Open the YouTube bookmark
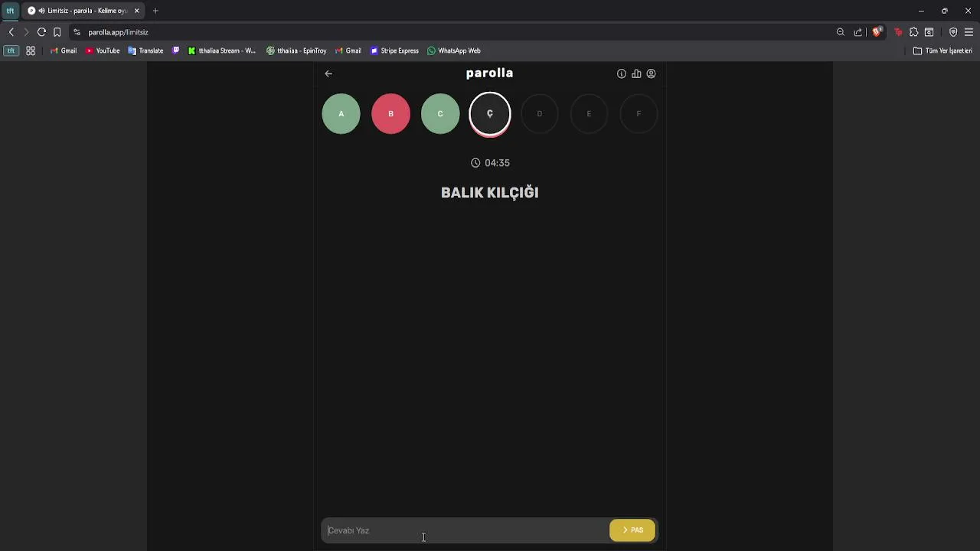 103,51
